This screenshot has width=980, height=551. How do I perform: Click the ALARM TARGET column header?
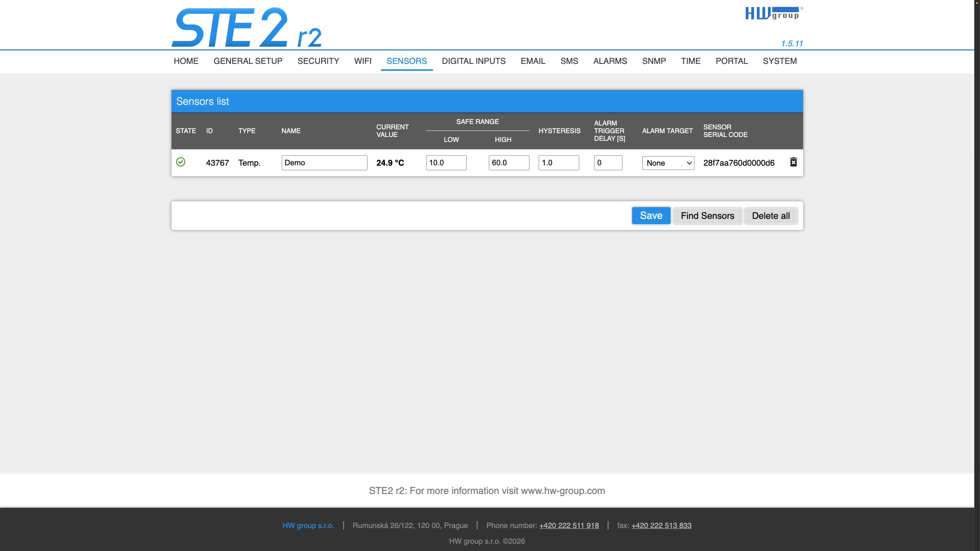point(667,131)
